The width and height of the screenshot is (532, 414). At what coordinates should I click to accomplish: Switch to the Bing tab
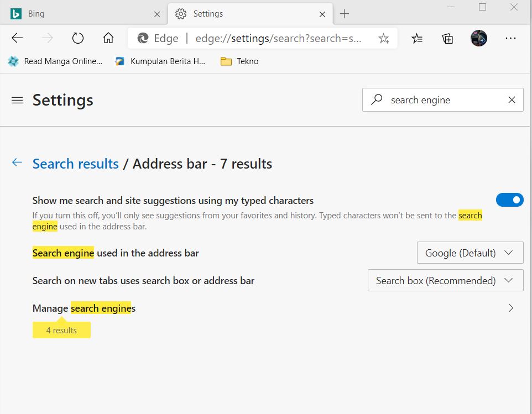[x=83, y=13]
